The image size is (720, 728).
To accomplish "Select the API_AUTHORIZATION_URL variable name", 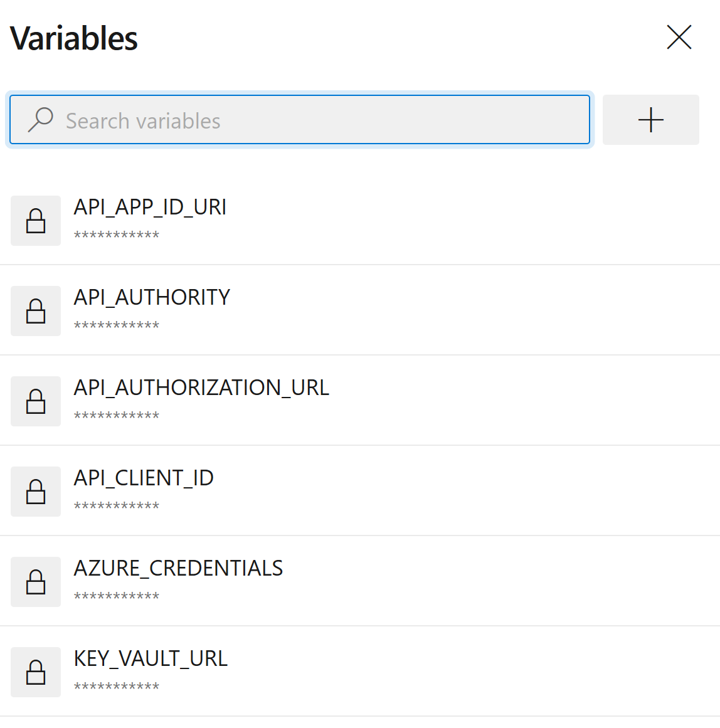I will (202, 388).
